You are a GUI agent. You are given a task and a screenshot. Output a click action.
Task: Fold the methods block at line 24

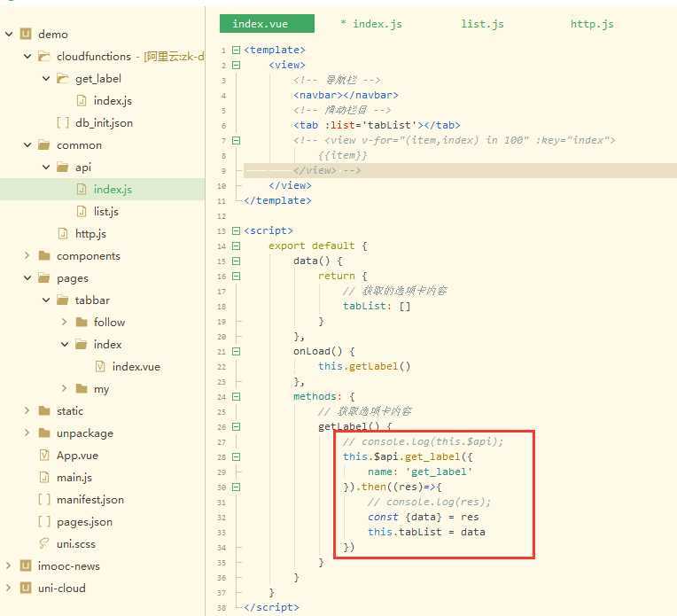pyautogui.click(x=237, y=396)
